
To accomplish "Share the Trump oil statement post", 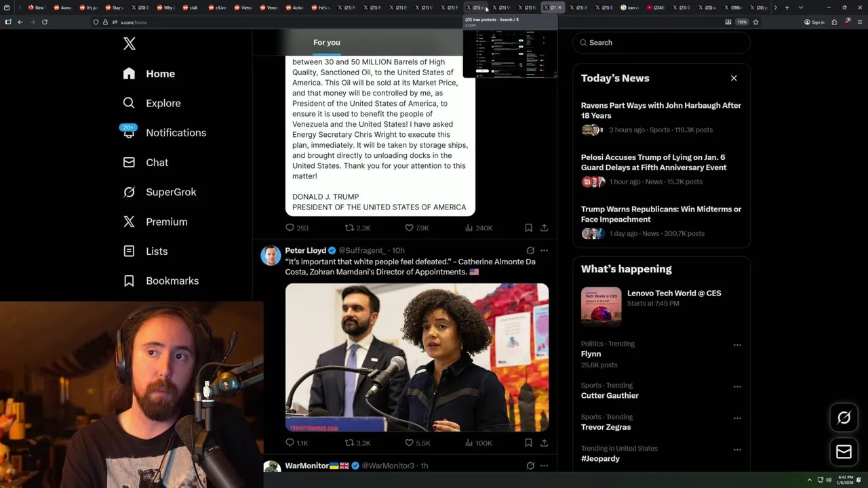I will [x=544, y=228].
